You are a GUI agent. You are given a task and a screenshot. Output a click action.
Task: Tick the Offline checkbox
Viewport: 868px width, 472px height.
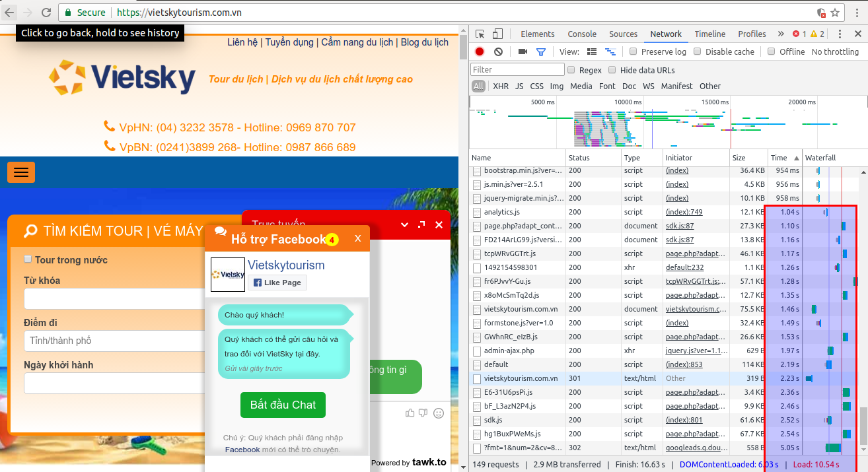(771, 51)
